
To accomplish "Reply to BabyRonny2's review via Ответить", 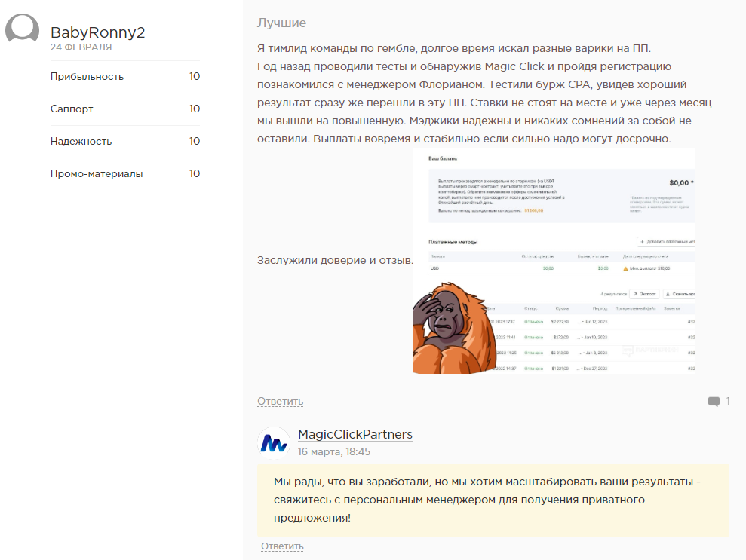I will coord(281,401).
